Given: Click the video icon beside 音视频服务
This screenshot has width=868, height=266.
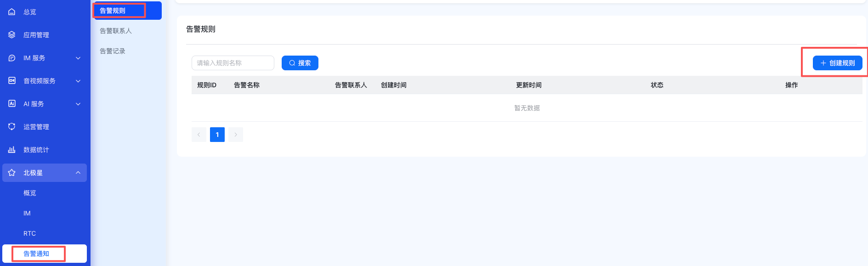Looking at the screenshot, I should click(x=12, y=81).
